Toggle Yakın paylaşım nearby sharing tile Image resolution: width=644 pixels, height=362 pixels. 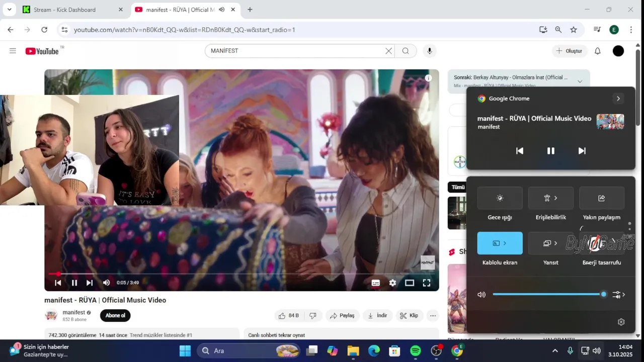pos(602,198)
